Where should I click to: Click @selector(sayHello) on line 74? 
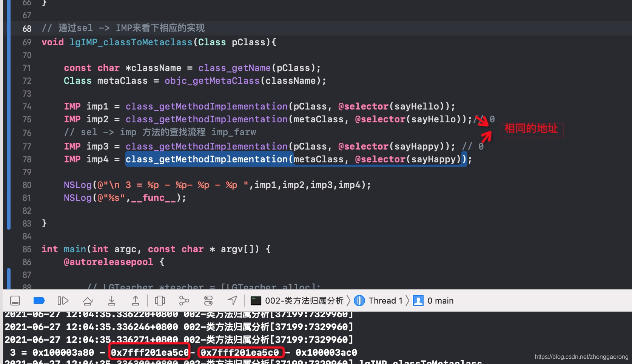[394, 106]
